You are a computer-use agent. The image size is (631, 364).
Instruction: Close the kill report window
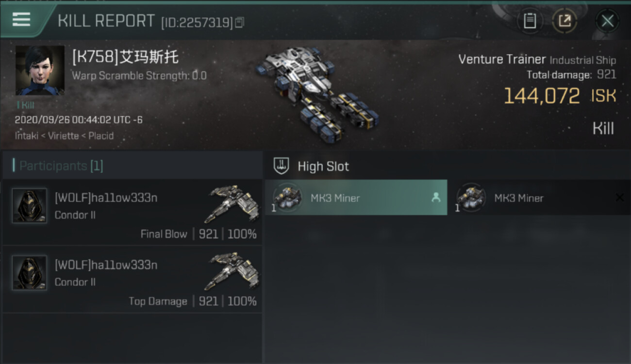pos(607,21)
